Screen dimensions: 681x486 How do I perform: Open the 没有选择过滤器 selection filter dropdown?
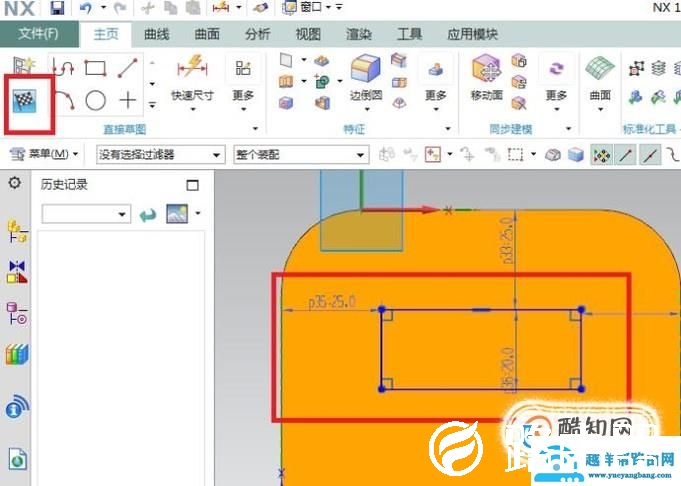(160, 155)
